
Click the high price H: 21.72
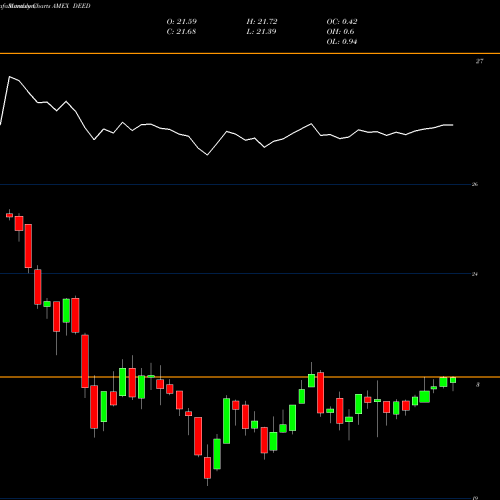[262, 22]
